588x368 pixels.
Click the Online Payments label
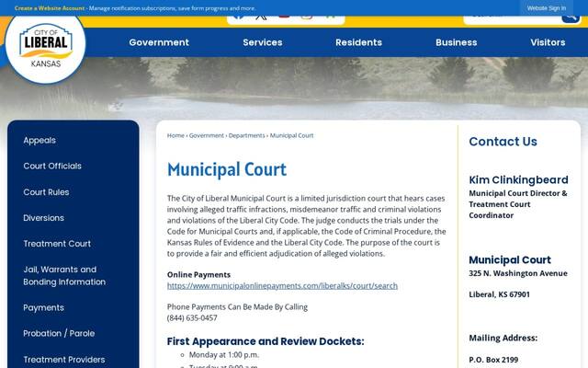(x=198, y=275)
